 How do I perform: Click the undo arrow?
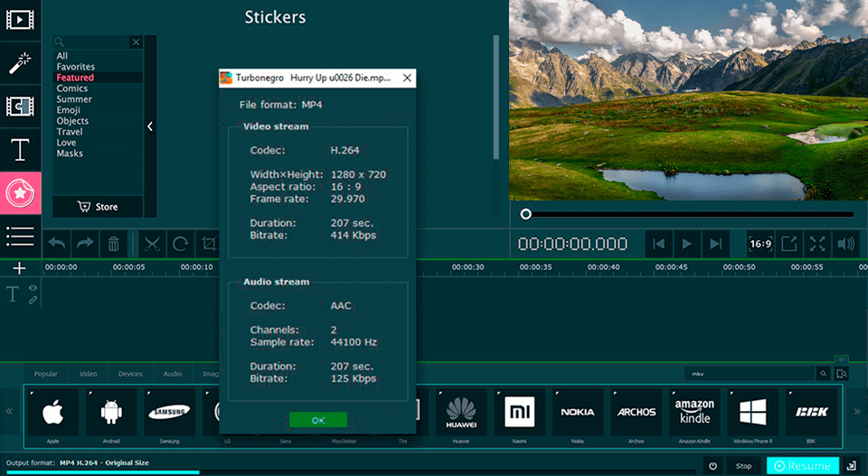tap(56, 243)
